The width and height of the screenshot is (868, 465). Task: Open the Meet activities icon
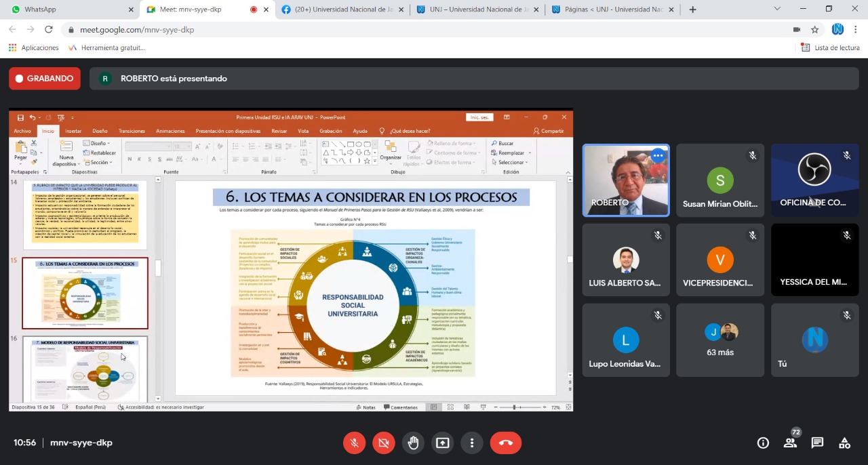point(844,443)
